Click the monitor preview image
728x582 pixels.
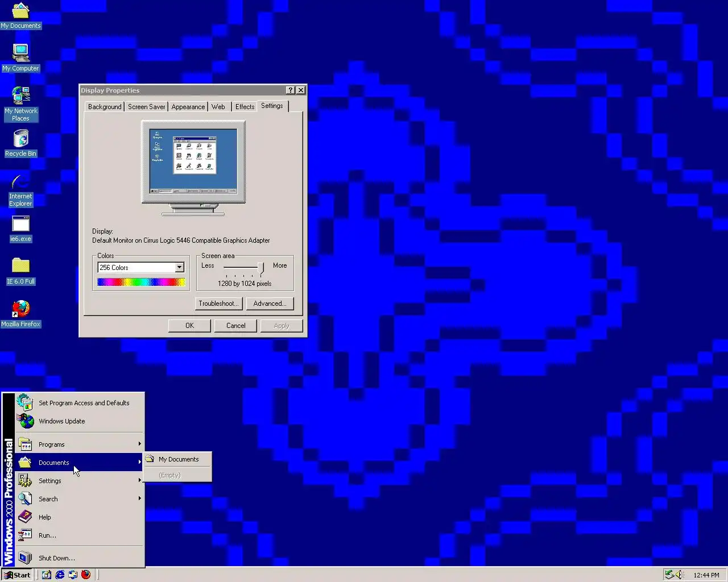[x=193, y=168]
